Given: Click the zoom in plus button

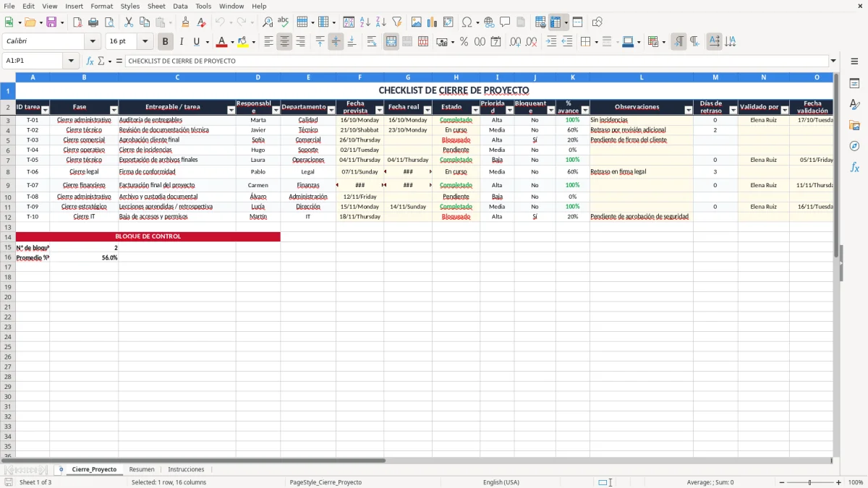Looking at the screenshot, I should pos(839,482).
